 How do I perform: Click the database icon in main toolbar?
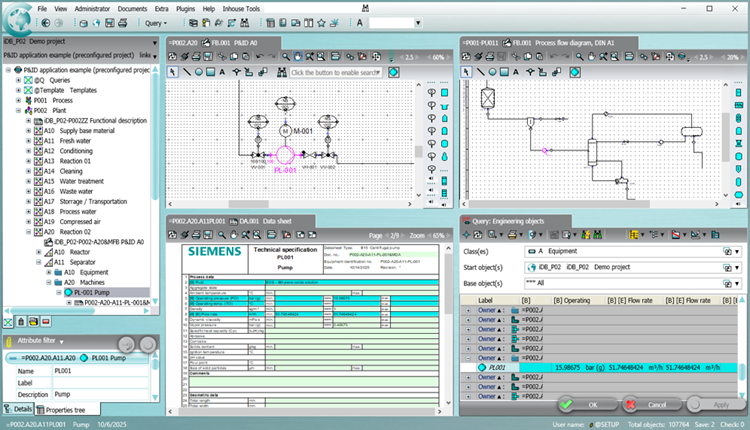pyautogui.click(x=84, y=23)
